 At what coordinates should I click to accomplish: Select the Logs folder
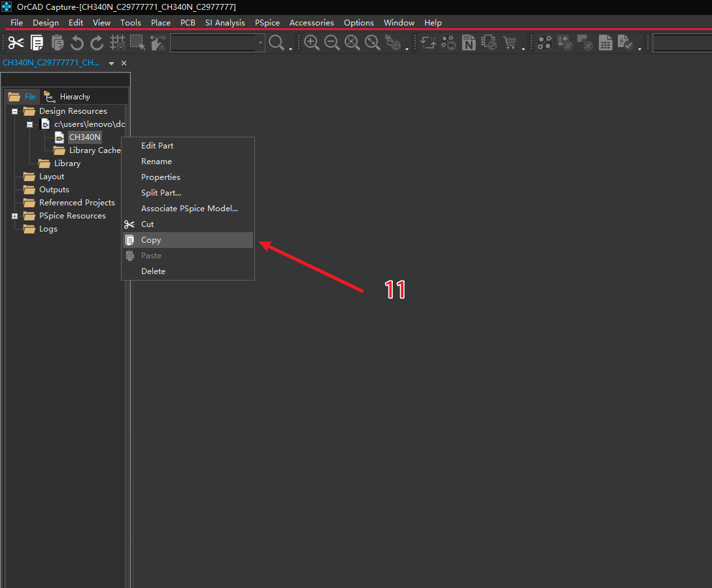coord(48,229)
